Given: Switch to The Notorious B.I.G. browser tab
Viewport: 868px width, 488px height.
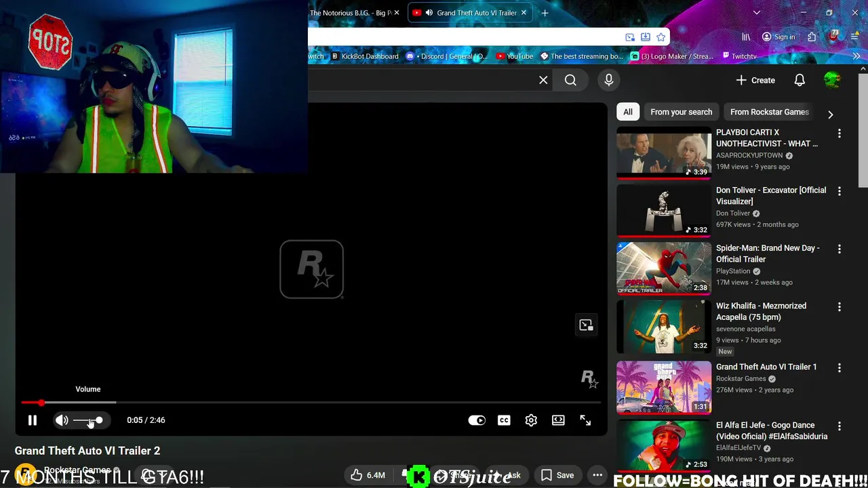Looking at the screenshot, I should tap(350, 13).
